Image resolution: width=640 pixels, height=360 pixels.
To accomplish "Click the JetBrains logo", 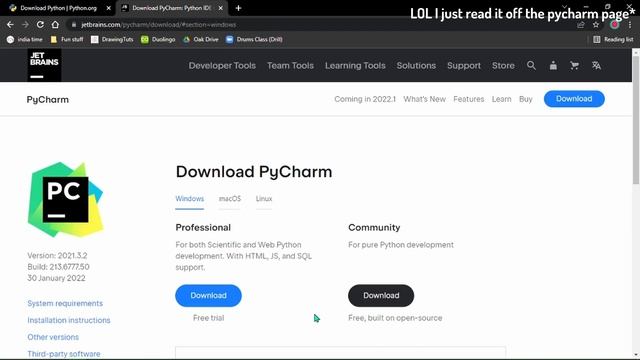I will click(x=44, y=65).
